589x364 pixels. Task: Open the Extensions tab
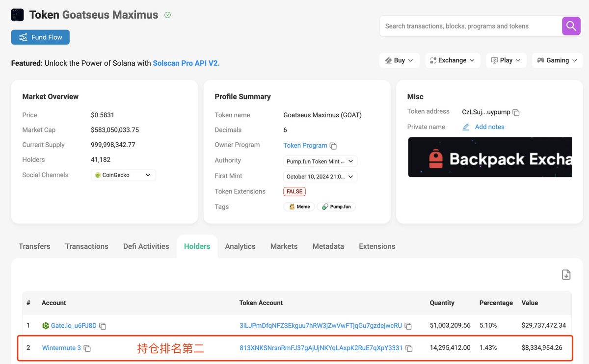[377, 246]
